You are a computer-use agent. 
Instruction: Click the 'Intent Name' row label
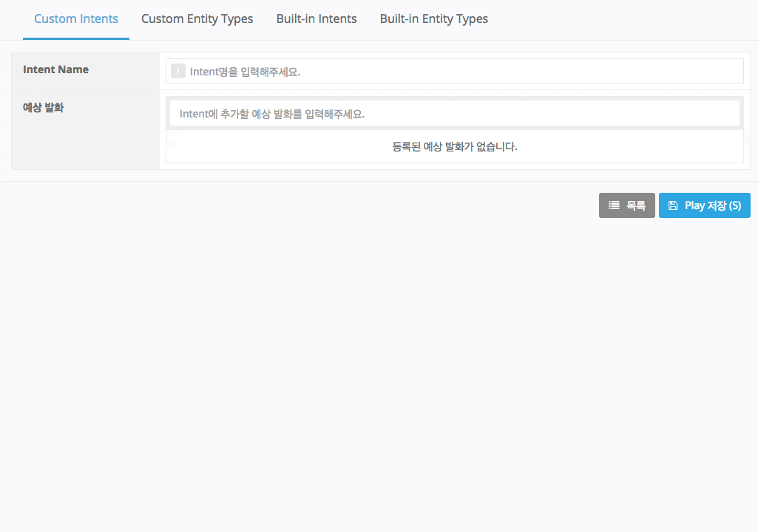coord(56,69)
